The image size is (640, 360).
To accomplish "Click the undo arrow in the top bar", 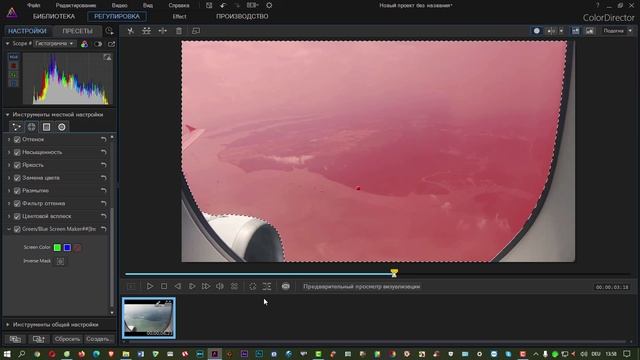I will (223, 5).
